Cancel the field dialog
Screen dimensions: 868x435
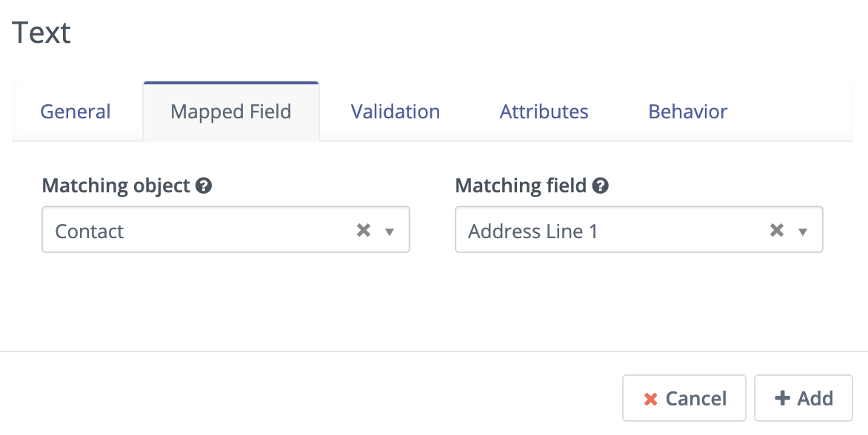coord(684,398)
